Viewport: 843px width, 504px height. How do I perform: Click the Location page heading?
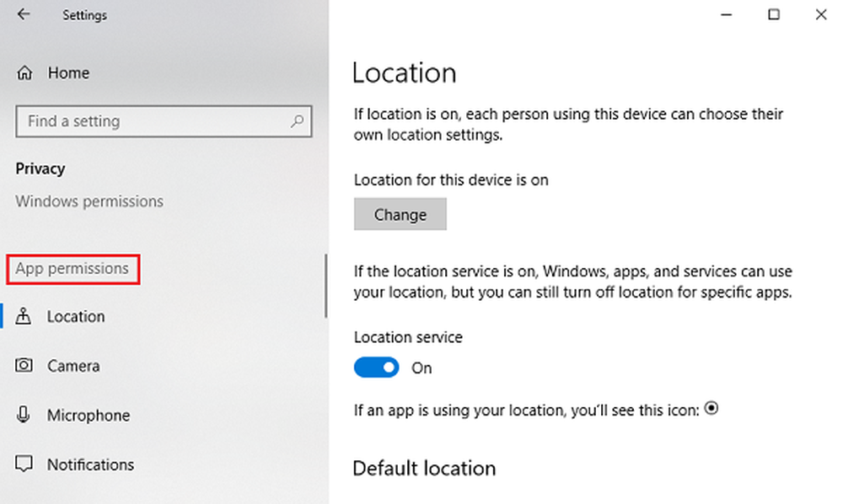[x=405, y=72]
